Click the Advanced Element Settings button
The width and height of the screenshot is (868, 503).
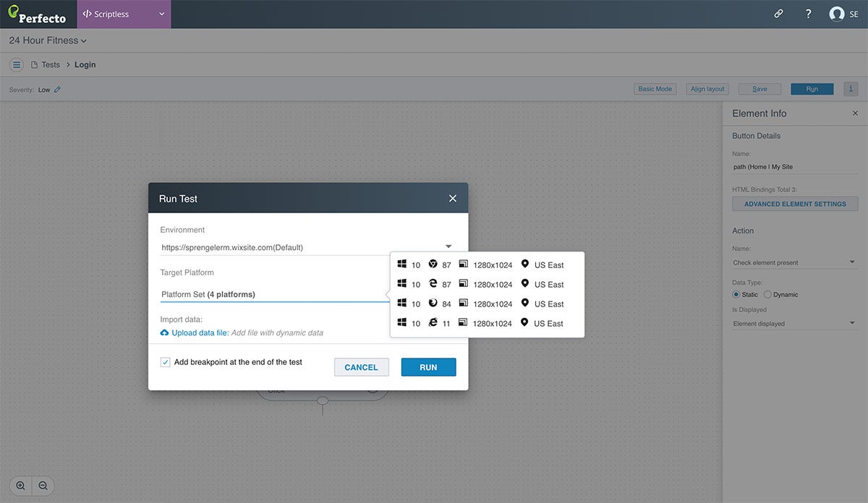[794, 204]
